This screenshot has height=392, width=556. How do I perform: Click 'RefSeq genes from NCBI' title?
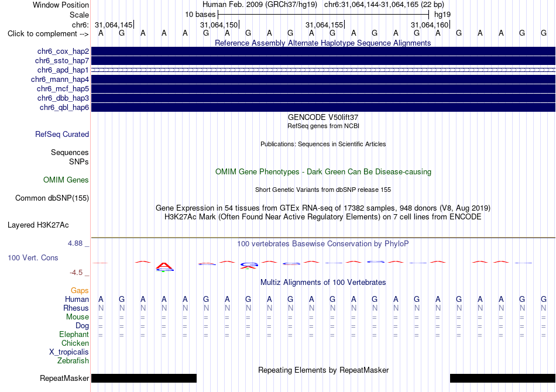[323, 126]
